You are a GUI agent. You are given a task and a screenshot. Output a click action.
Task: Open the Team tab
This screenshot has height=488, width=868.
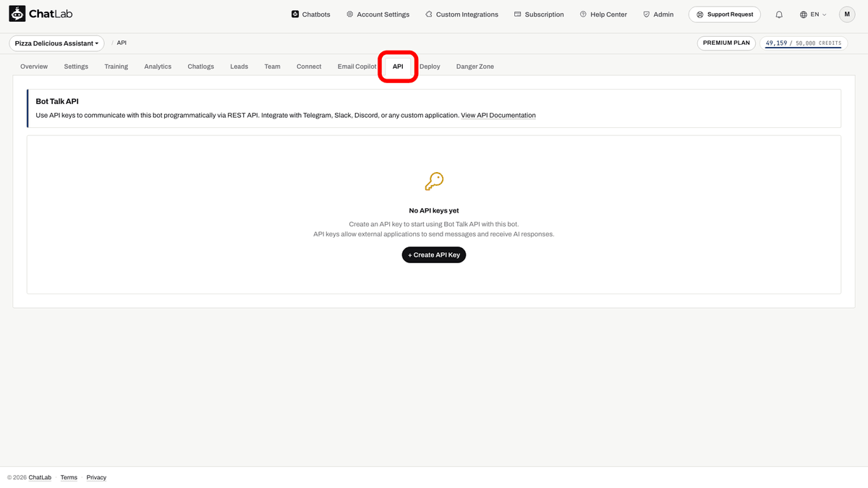(272, 67)
